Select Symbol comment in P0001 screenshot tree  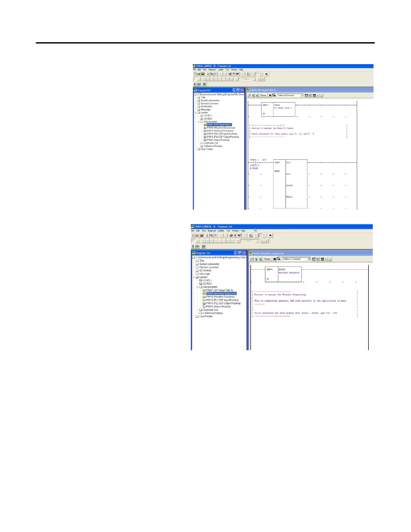(x=209, y=103)
